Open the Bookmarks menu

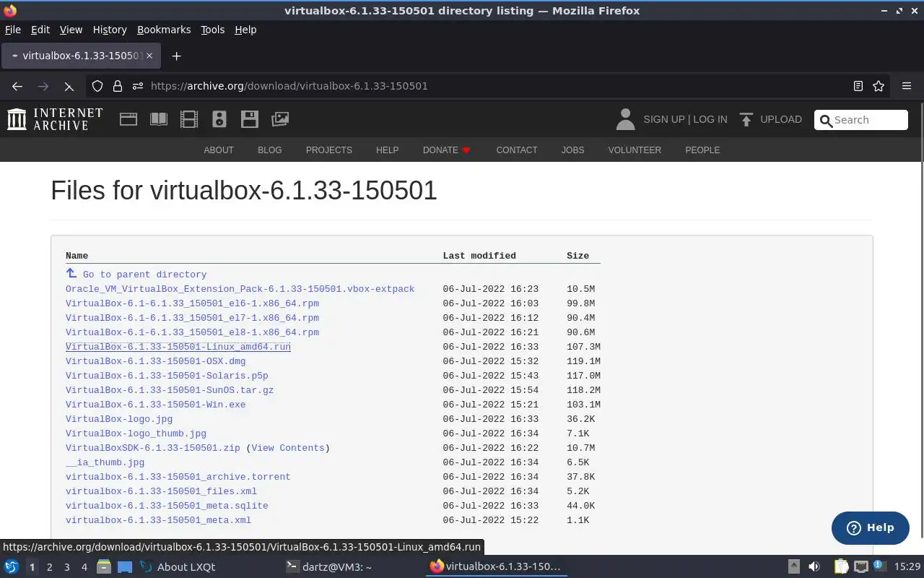pyautogui.click(x=164, y=30)
